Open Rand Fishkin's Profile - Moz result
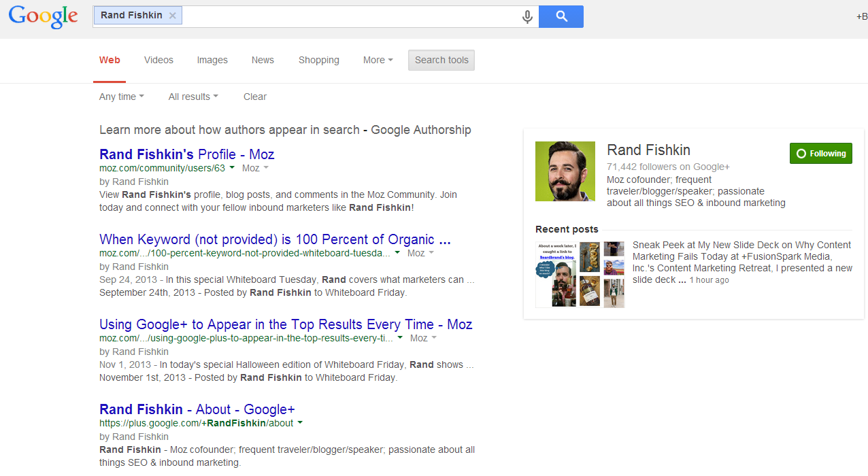 [187, 154]
